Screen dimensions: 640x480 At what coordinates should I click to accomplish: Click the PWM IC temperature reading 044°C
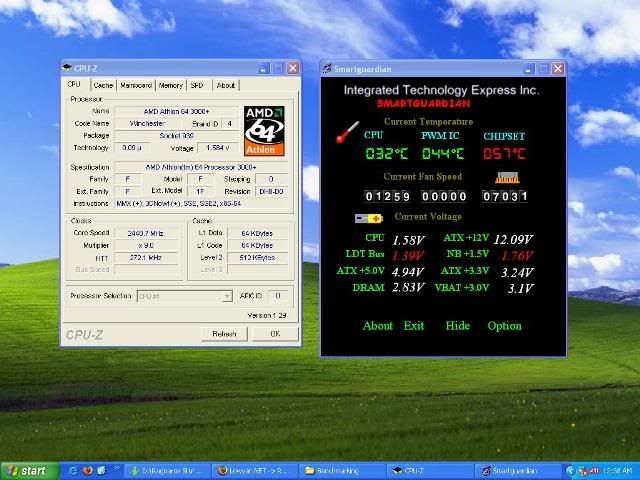(x=443, y=154)
